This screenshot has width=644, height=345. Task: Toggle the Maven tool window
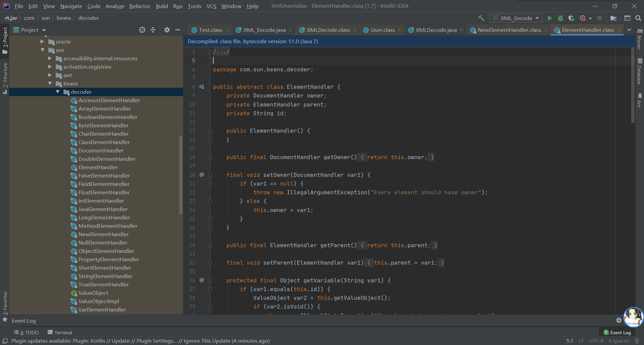click(x=639, y=40)
